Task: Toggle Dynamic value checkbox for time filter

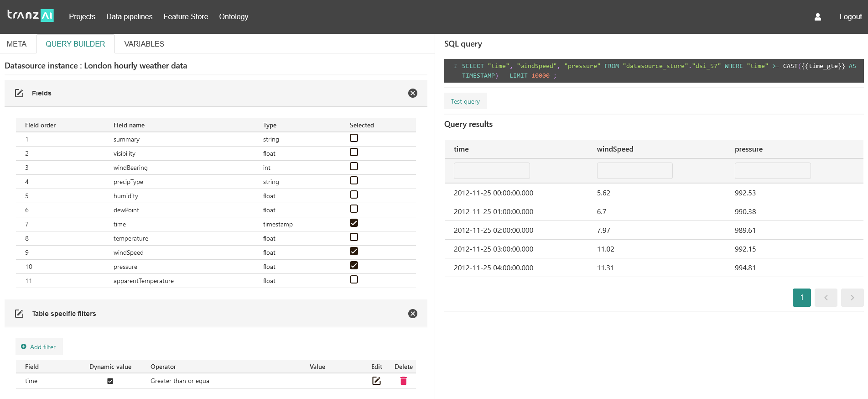Action: click(110, 381)
